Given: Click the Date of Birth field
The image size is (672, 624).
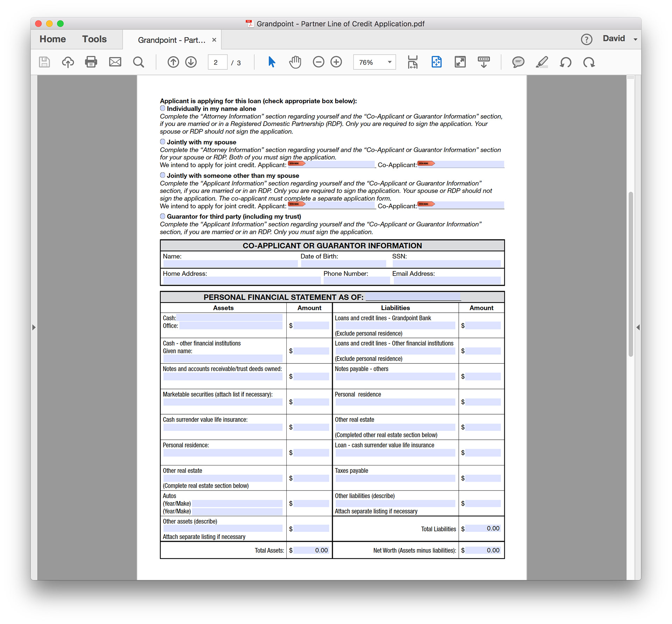Looking at the screenshot, I should click(x=343, y=264).
